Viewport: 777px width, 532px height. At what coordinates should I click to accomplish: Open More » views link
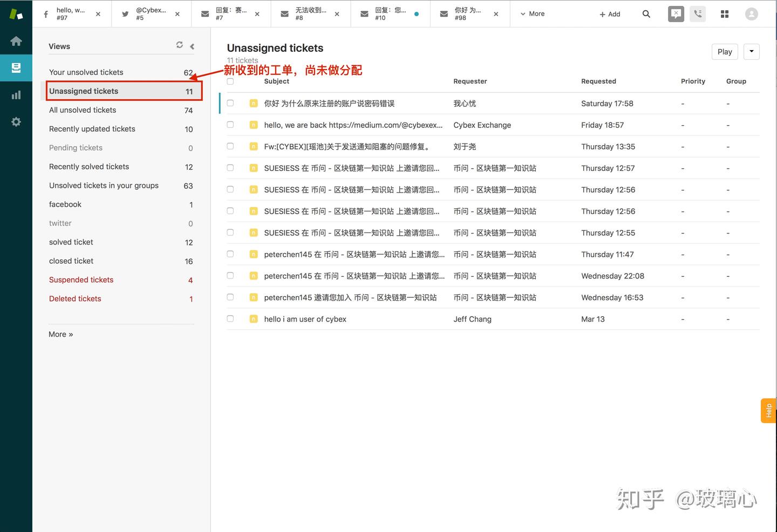[60, 334]
